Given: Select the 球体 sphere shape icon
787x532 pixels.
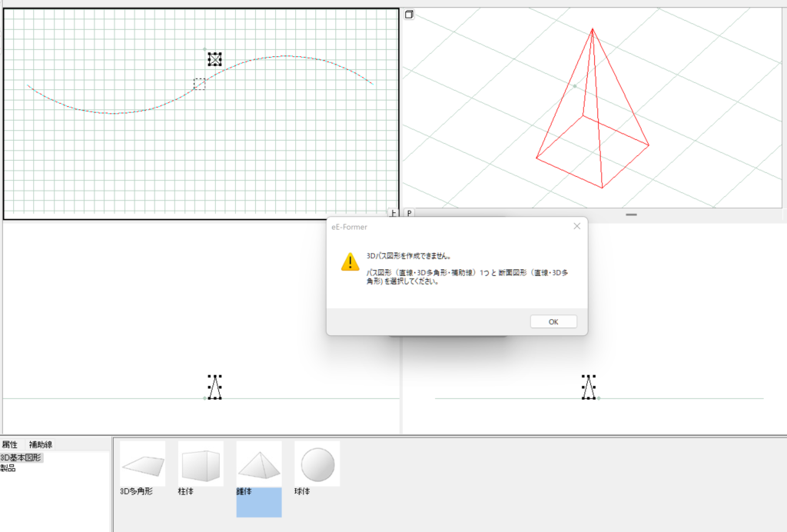Looking at the screenshot, I should [x=317, y=464].
